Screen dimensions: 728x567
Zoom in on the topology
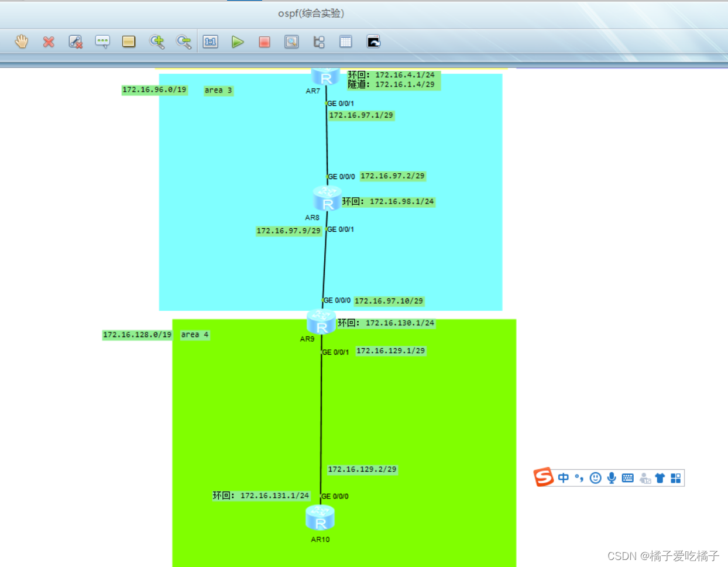pos(156,42)
